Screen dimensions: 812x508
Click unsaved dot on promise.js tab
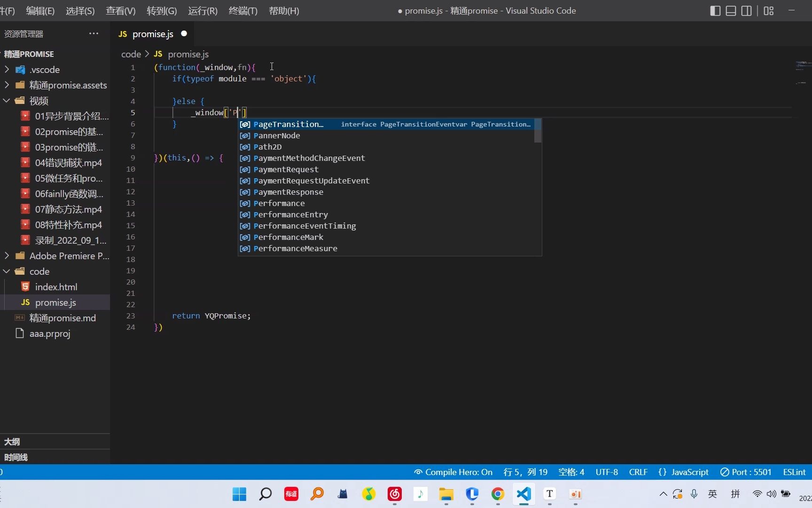coord(184,33)
